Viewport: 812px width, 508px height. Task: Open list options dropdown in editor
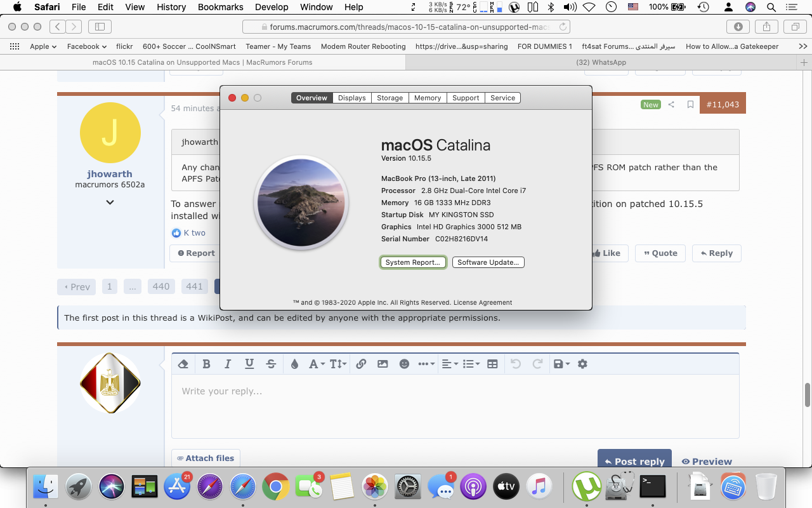point(471,364)
